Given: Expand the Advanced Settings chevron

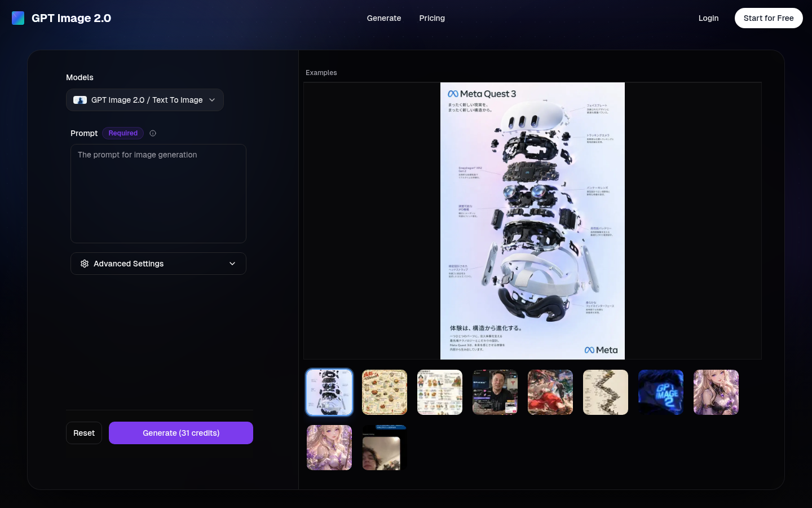Looking at the screenshot, I should (232, 264).
